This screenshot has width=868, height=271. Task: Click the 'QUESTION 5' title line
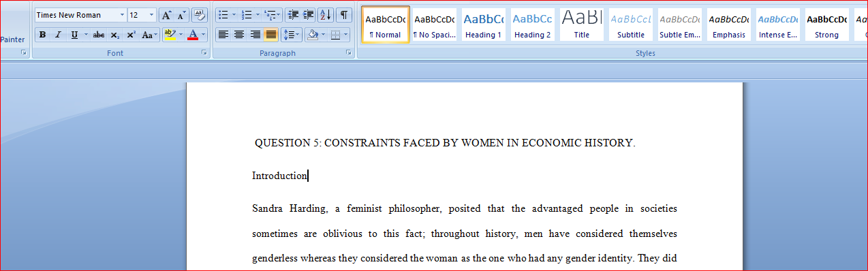pos(445,143)
